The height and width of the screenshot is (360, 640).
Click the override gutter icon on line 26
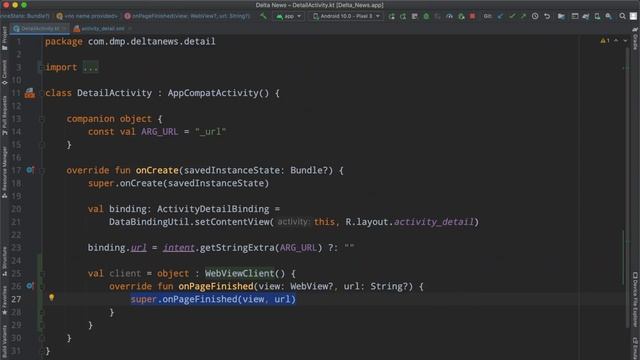[x=30, y=286]
